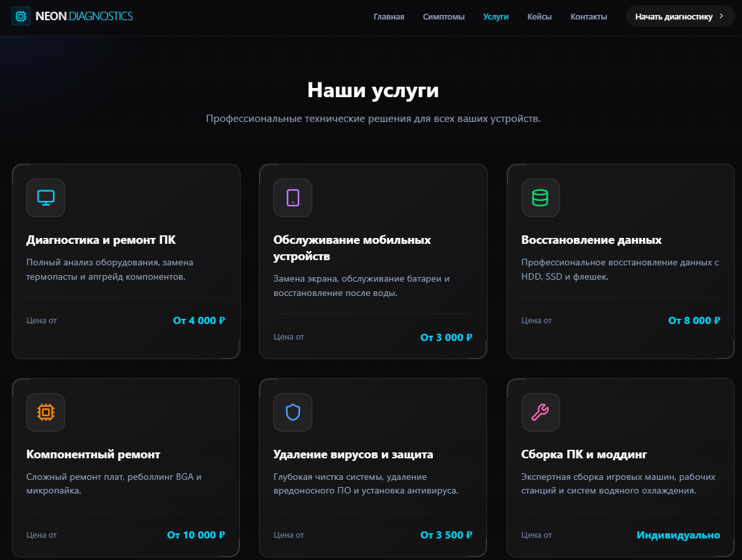Select the blue shield icon on virus removal card
Image resolution: width=742 pixels, height=560 pixels.
(293, 412)
